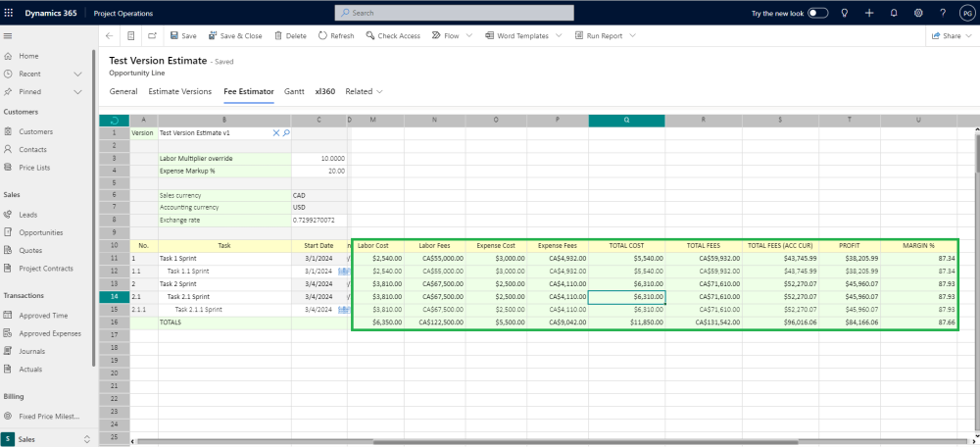
Task: Go back with the arrow icon
Action: (x=110, y=36)
